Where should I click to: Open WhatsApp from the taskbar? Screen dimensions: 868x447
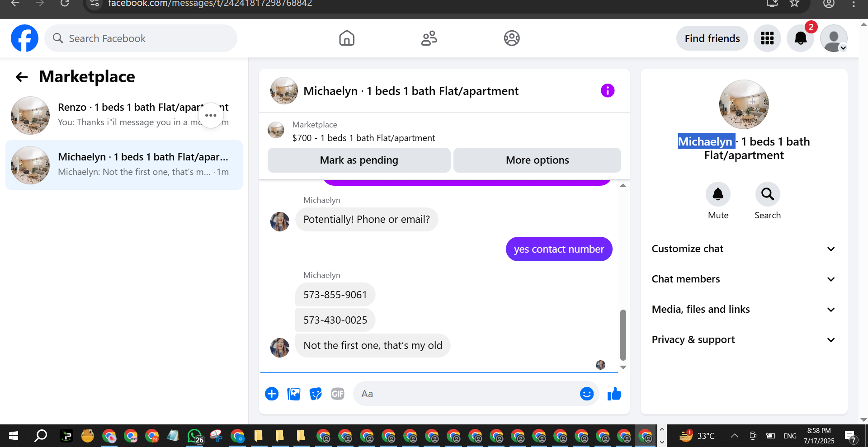pyautogui.click(x=195, y=436)
